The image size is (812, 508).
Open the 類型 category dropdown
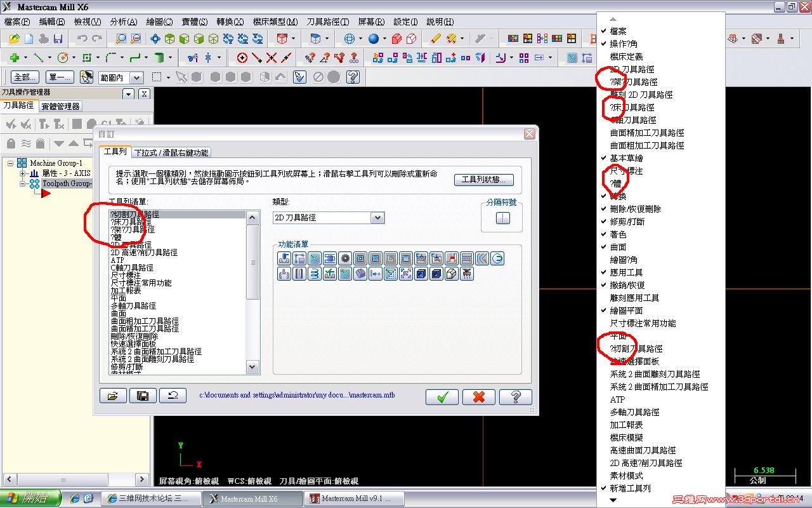[377, 218]
